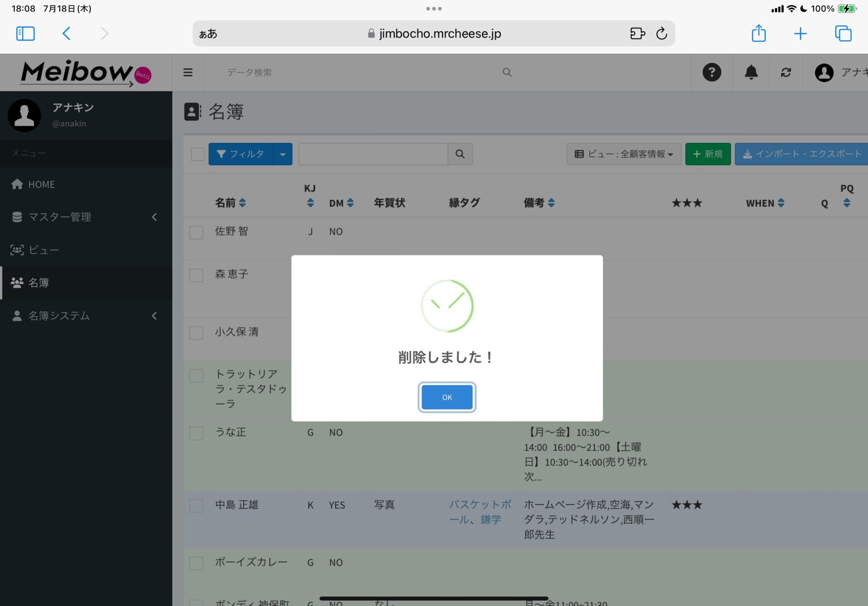Screen dimensions: 868x606
Task: Click the list search text box
Action: click(x=373, y=154)
